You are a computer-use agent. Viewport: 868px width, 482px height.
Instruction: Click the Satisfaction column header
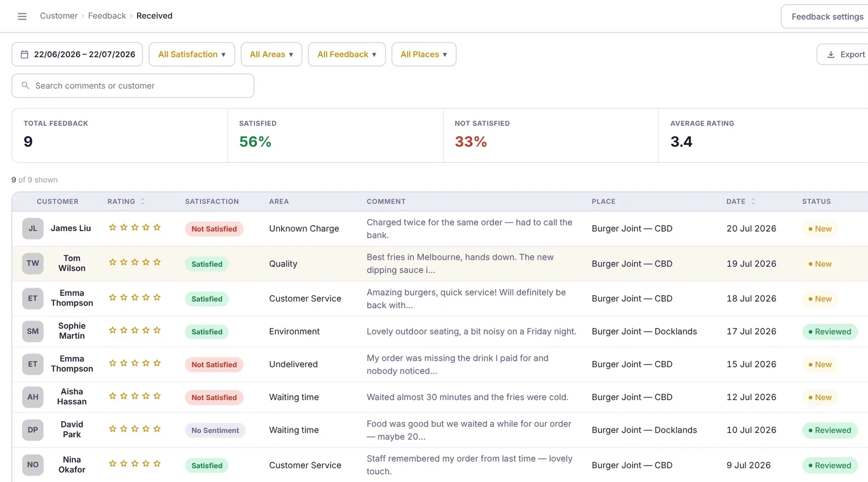pyautogui.click(x=212, y=202)
